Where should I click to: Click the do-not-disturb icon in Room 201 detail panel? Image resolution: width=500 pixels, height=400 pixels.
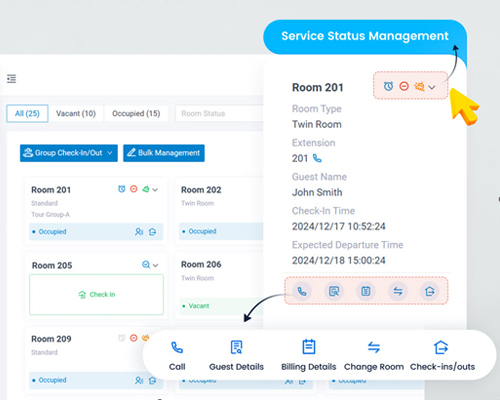click(404, 86)
